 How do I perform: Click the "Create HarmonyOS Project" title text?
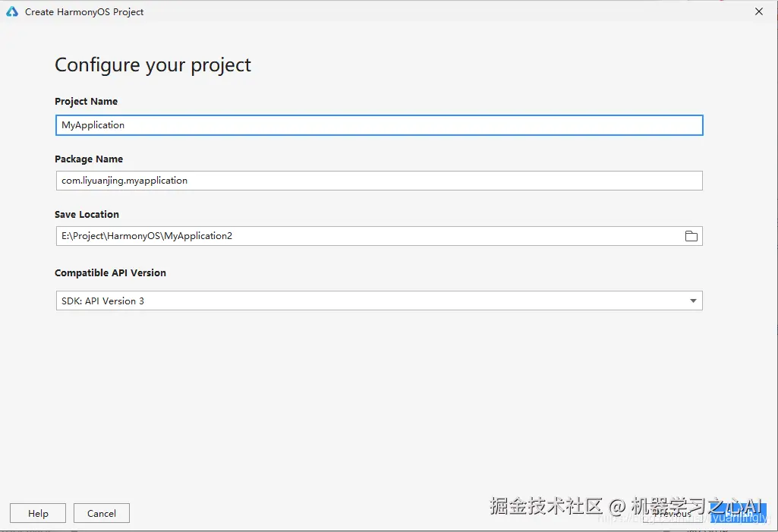pyautogui.click(x=84, y=12)
